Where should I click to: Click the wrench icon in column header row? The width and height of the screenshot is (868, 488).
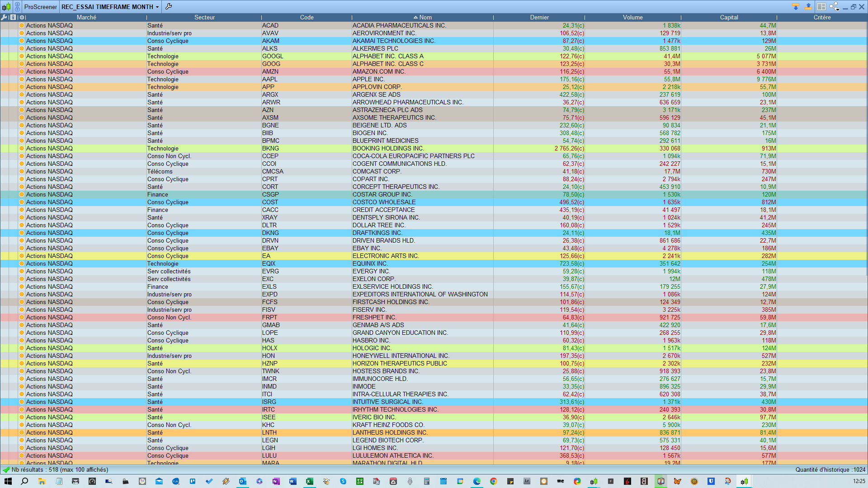(x=4, y=17)
